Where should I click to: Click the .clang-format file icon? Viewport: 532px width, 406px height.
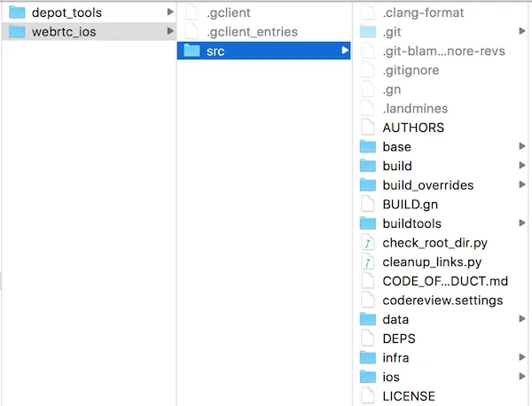click(x=368, y=12)
